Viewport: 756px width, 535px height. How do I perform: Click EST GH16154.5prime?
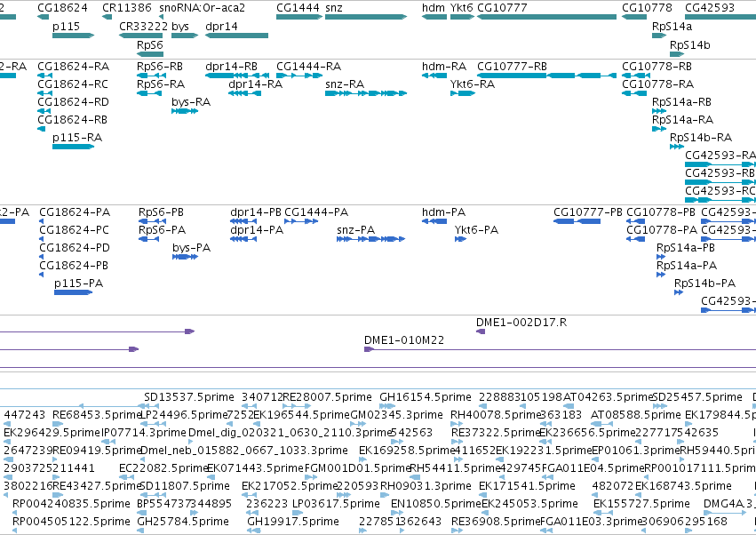coord(426,397)
